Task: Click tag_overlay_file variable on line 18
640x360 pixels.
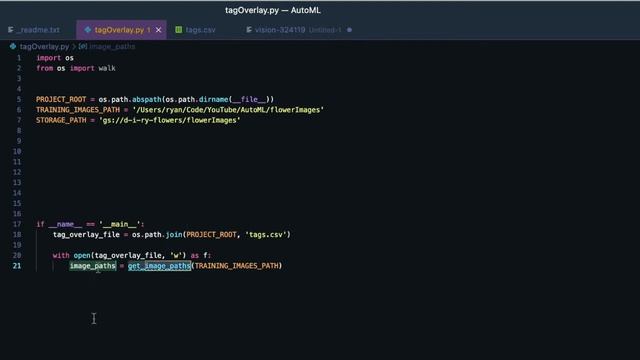Action: (x=87, y=235)
